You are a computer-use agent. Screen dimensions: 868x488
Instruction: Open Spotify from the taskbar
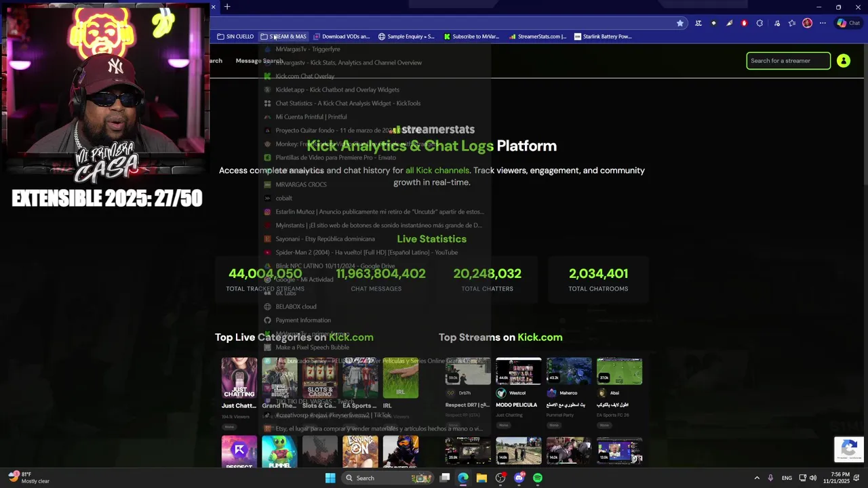pyautogui.click(x=538, y=478)
